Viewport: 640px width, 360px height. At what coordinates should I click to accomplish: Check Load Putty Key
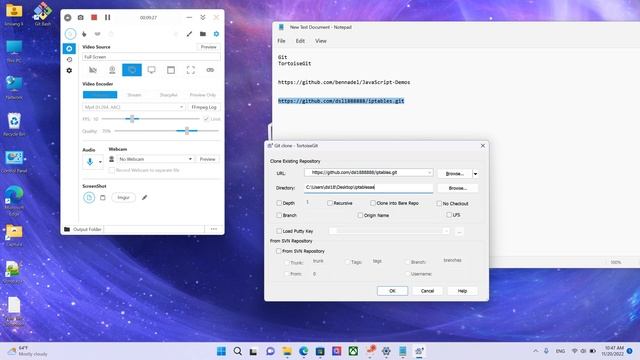pyautogui.click(x=279, y=231)
